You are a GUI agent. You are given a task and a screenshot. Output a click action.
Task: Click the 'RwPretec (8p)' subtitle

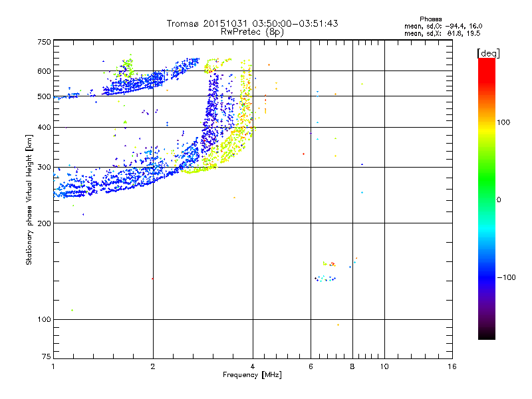pyautogui.click(x=252, y=32)
